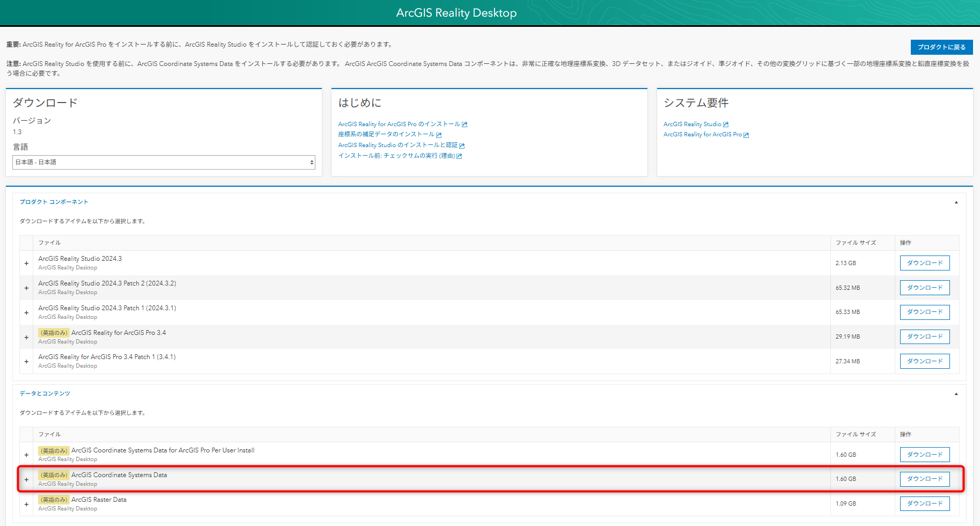This screenshot has width=980, height=526.
Task: Expand ArcGIS Reality Studio 2024.3 row plus
Action: (x=26, y=264)
